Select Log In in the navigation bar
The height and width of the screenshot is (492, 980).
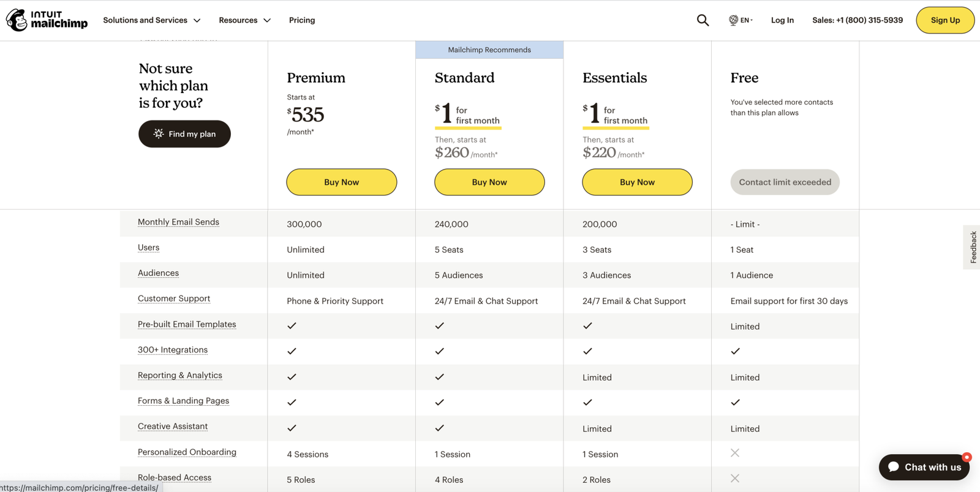(782, 20)
